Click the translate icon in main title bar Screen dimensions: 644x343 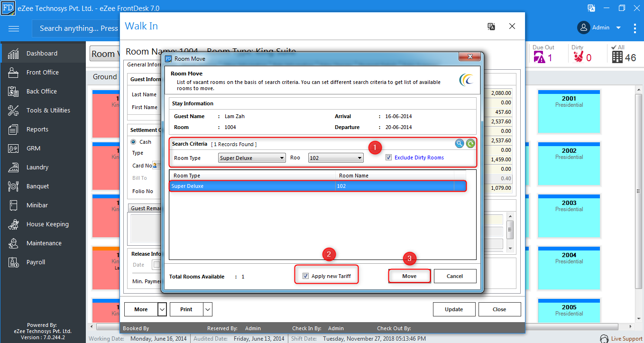[591, 8]
